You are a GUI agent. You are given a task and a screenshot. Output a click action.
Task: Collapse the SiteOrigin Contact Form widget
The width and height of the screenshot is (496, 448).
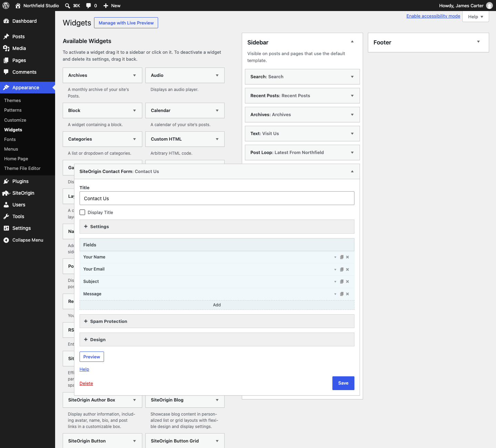tap(352, 171)
